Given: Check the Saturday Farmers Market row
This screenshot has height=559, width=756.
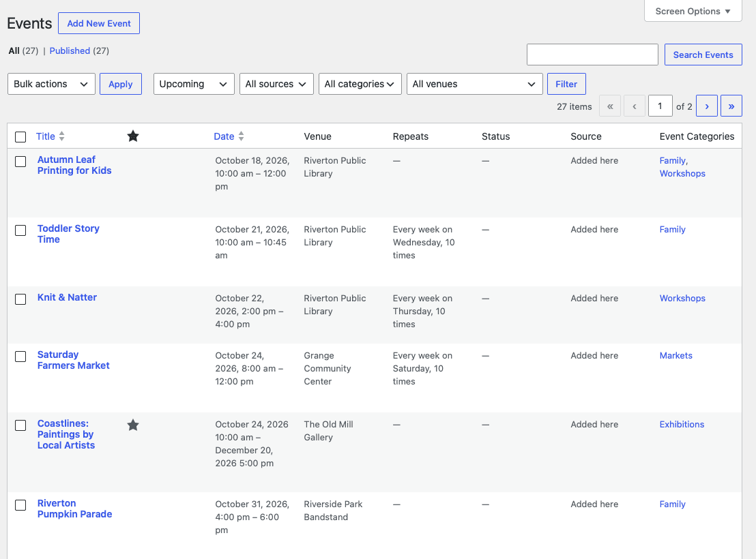Looking at the screenshot, I should pos(20,357).
